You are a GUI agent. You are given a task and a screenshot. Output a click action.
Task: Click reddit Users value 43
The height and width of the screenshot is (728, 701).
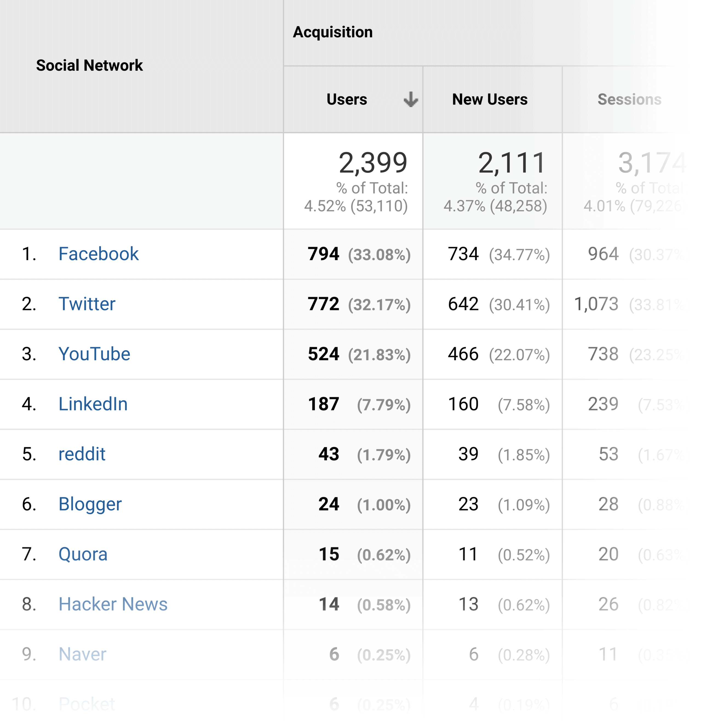(328, 454)
